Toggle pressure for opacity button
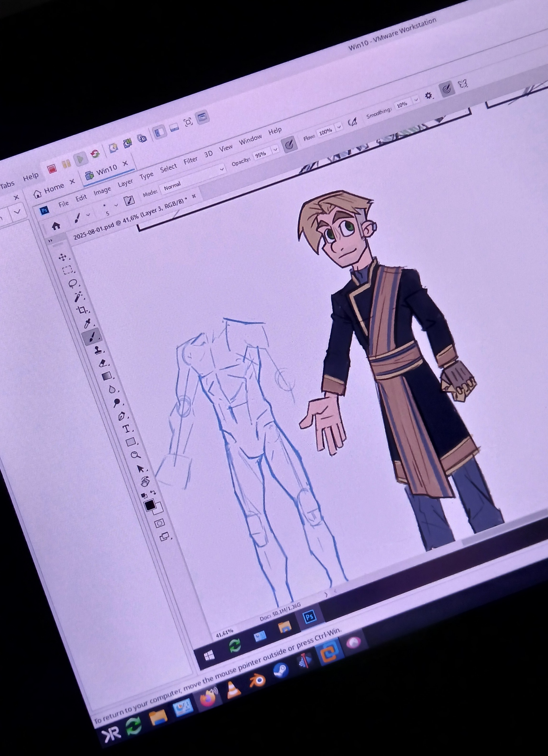 [x=289, y=144]
